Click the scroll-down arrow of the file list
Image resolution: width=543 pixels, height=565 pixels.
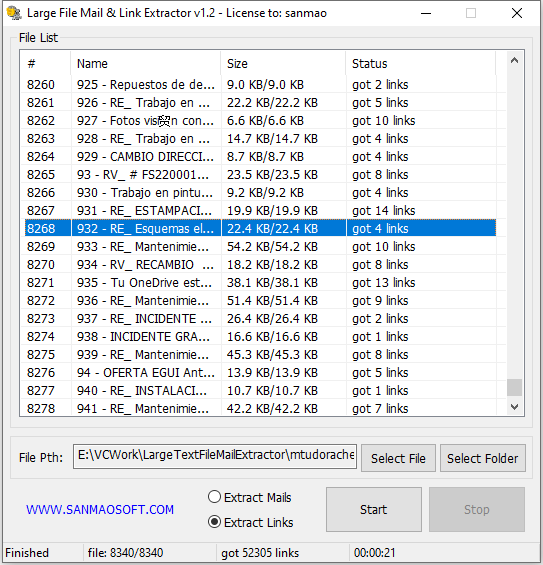[x=514, y=407]
